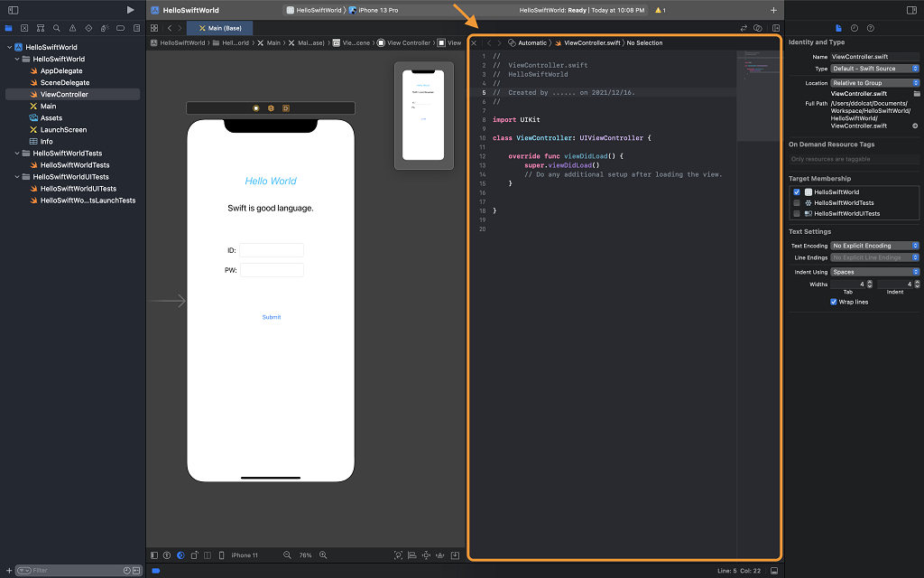
Task: Open the Issue navigator warning icon
Action: tap(72, 28)
